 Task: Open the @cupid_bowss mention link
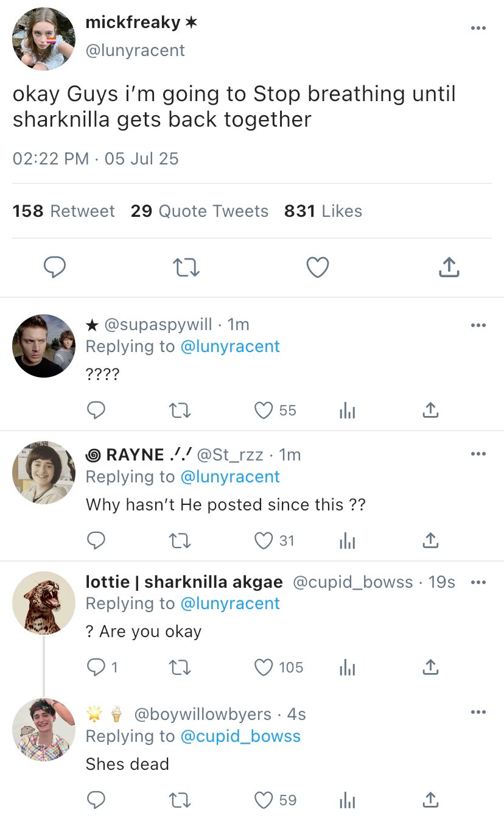click(x=240, y=736)
